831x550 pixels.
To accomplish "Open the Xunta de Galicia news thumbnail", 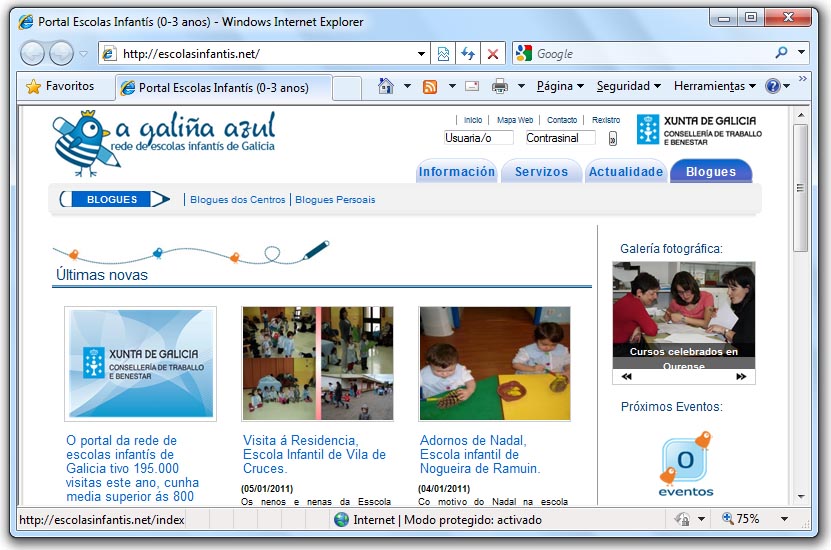I will [140, 364].
